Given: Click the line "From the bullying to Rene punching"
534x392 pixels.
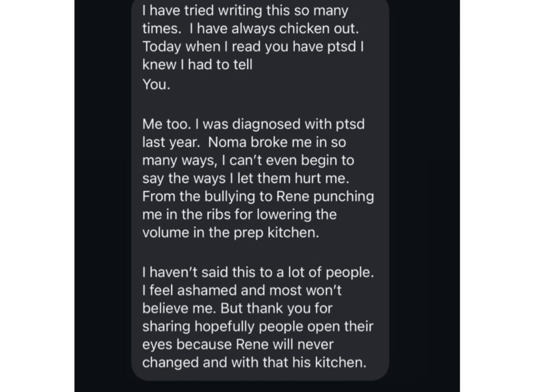Looking at the screenshot, I should pyautogui.click(x=258, y=197).
